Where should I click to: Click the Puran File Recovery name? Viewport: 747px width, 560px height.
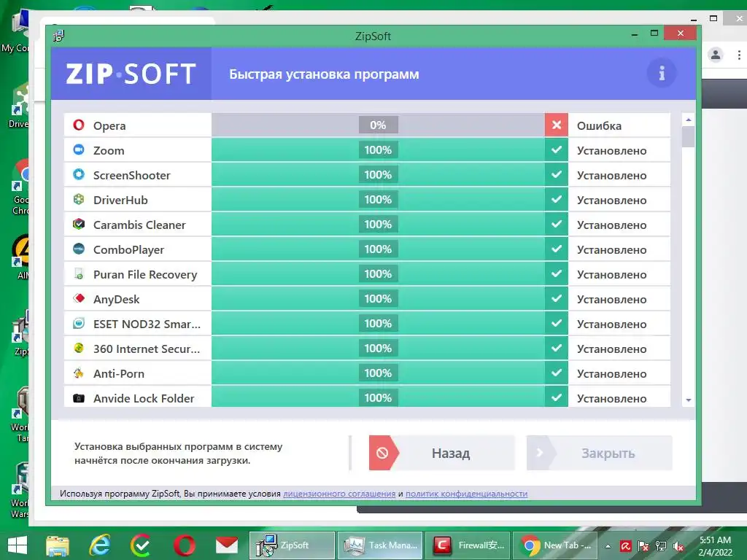145,275
